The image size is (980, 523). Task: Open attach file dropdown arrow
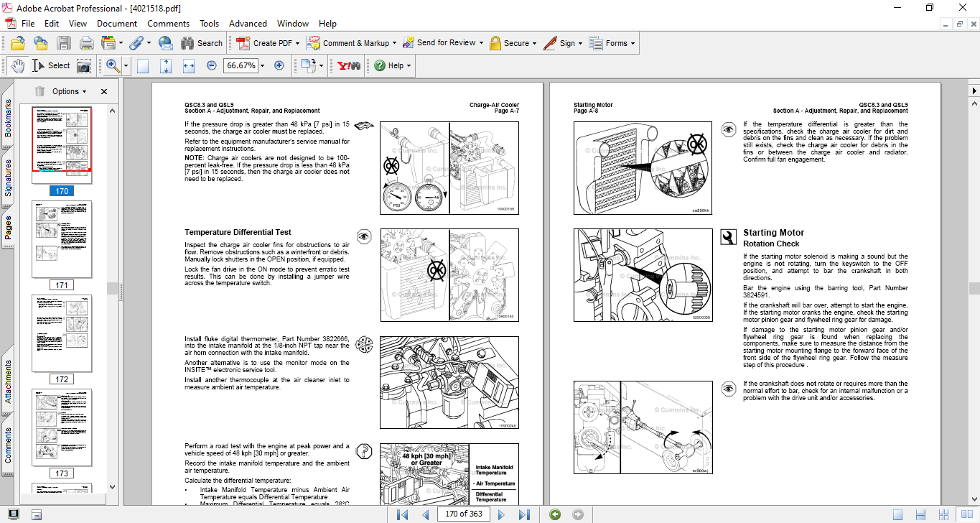[x=148, y=43]
